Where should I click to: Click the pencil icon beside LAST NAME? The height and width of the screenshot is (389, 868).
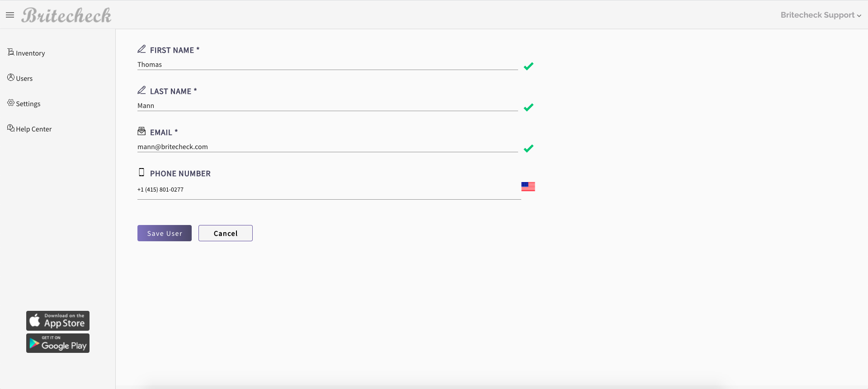[142, 89]
